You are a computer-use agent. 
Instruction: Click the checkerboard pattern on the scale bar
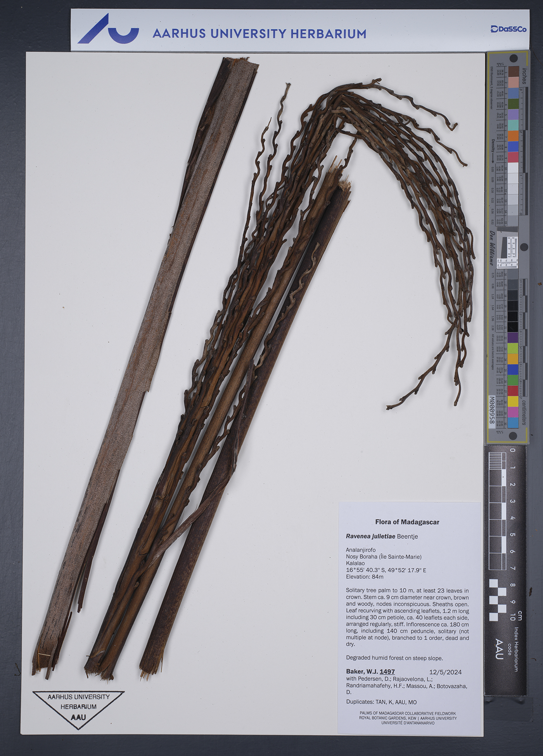click(498, 600)
